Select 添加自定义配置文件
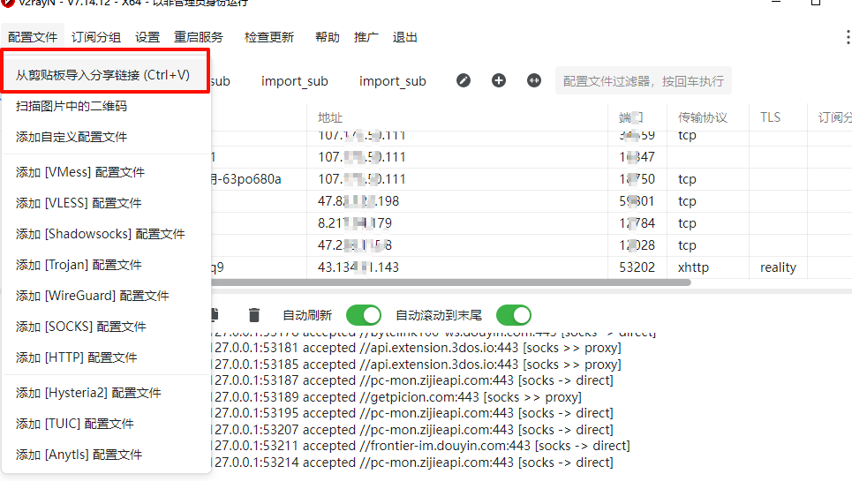This screenshot has width=852, height=504. pyautogui.click(x=106, y=137)
